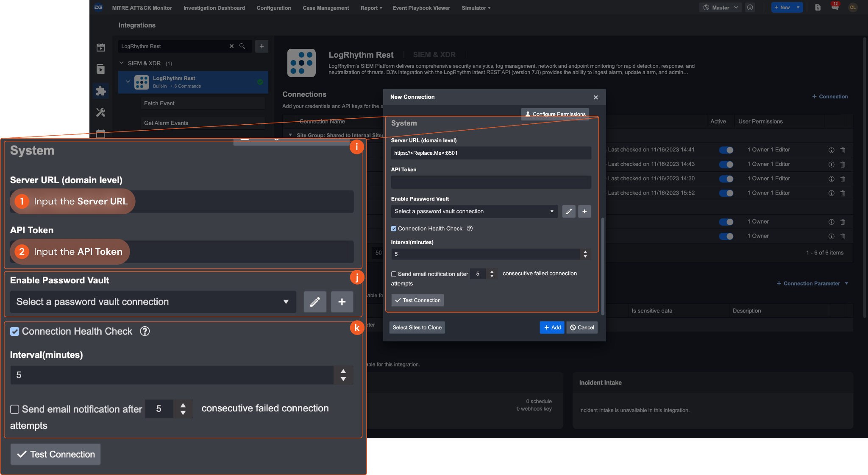Click the plus add password vault icon in dialog
Screen dimensions: 868x475
pos(584,211)
